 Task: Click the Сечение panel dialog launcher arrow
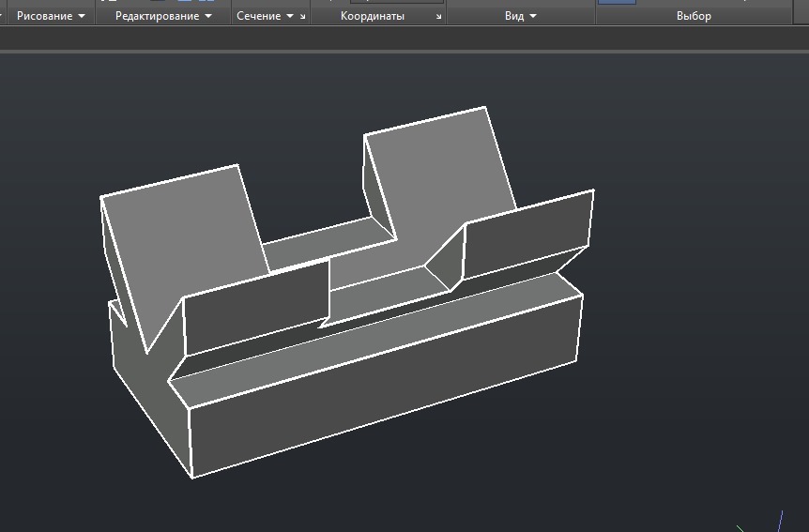302,17
